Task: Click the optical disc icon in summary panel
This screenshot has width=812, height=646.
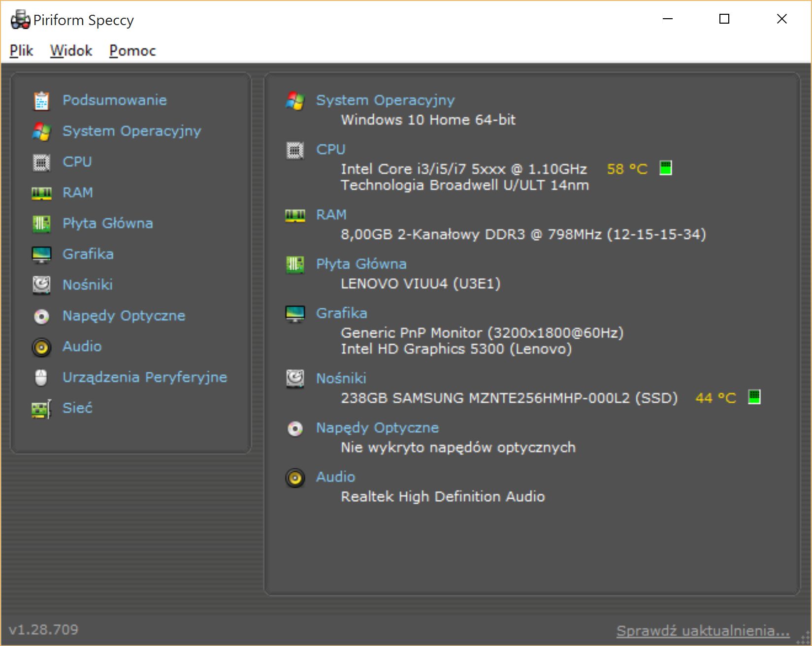Action: 295,429
